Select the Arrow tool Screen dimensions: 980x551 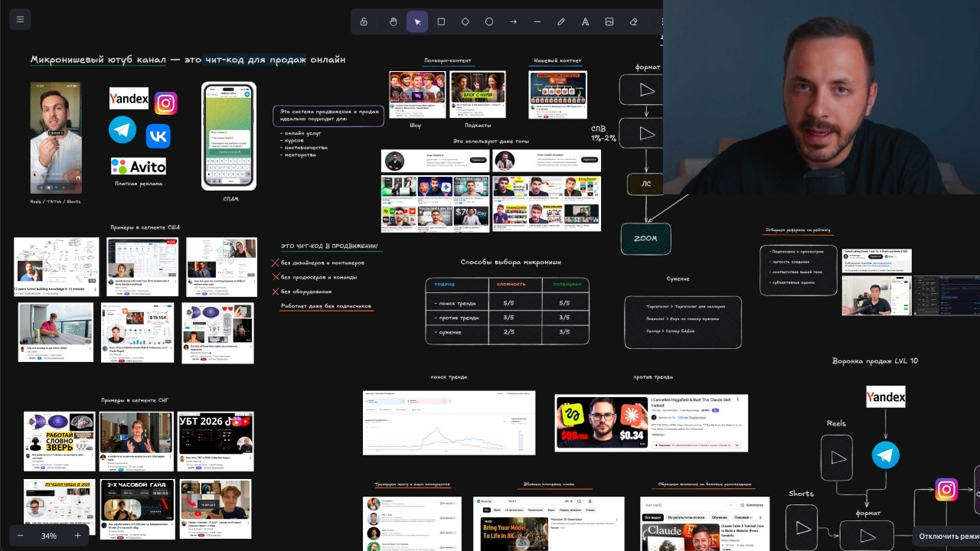tap(513, 21)
